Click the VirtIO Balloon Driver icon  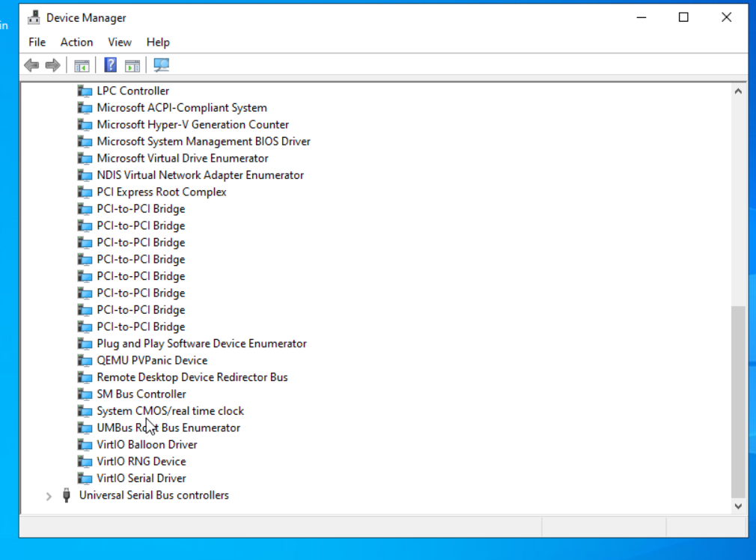(x=85, y=445)
